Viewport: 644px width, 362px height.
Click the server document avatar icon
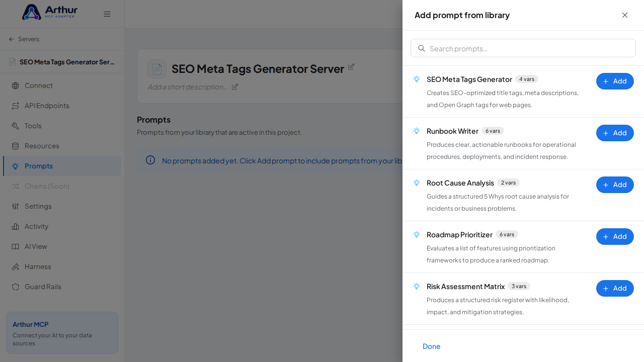[x=157, y=69]
